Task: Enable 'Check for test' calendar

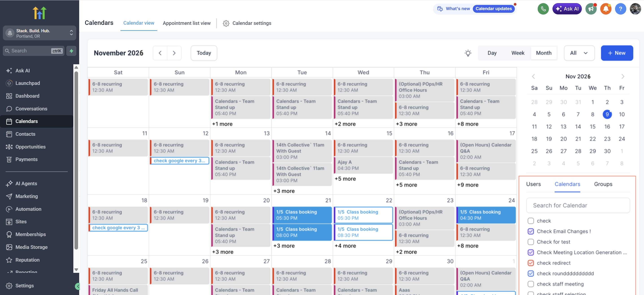Action: coord(530,242)
